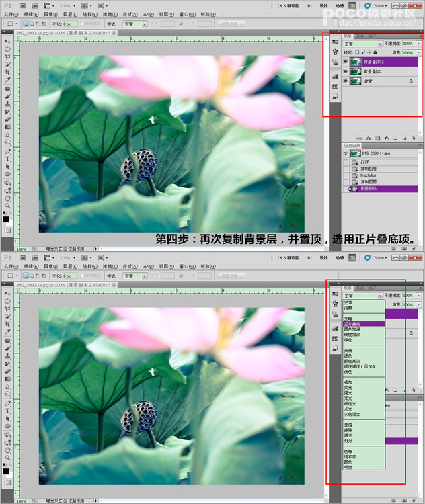
Task: Click the fx layer style icon, upper Layers panel
Action: [369, 138]
